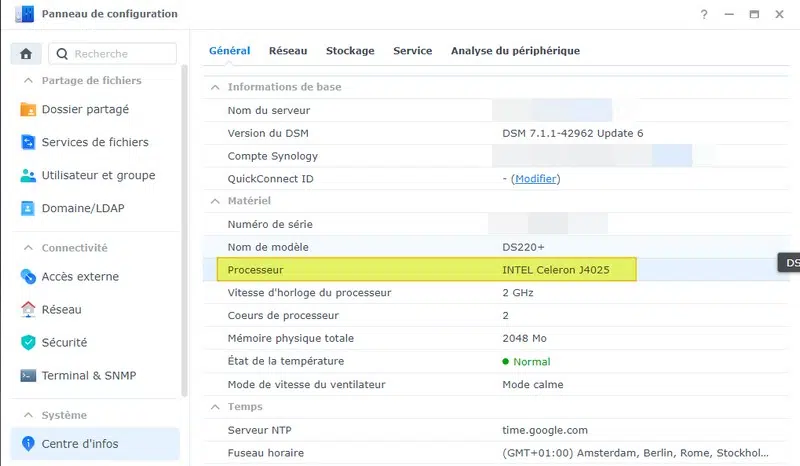Screen dimensions: 800x466
Task: Click Nom du serveur label
Action: coord(269,110)
